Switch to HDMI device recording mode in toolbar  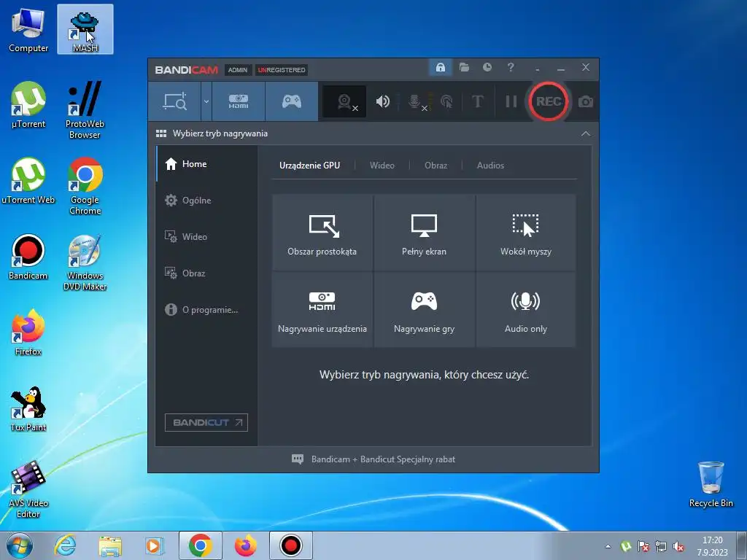click(239, 101)
